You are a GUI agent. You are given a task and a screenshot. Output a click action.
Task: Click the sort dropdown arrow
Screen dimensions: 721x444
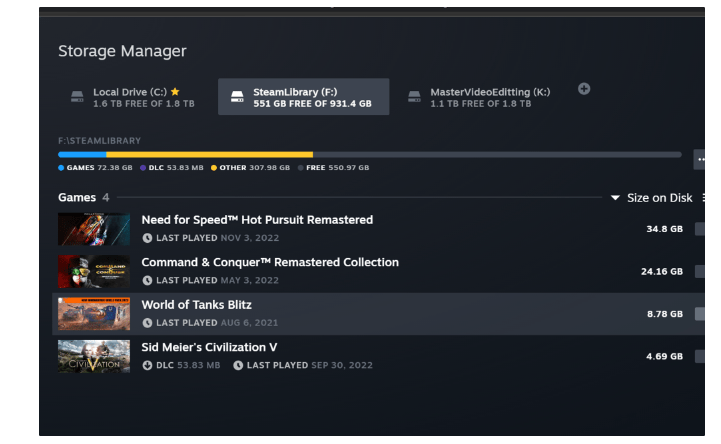(x=615, y=198)
